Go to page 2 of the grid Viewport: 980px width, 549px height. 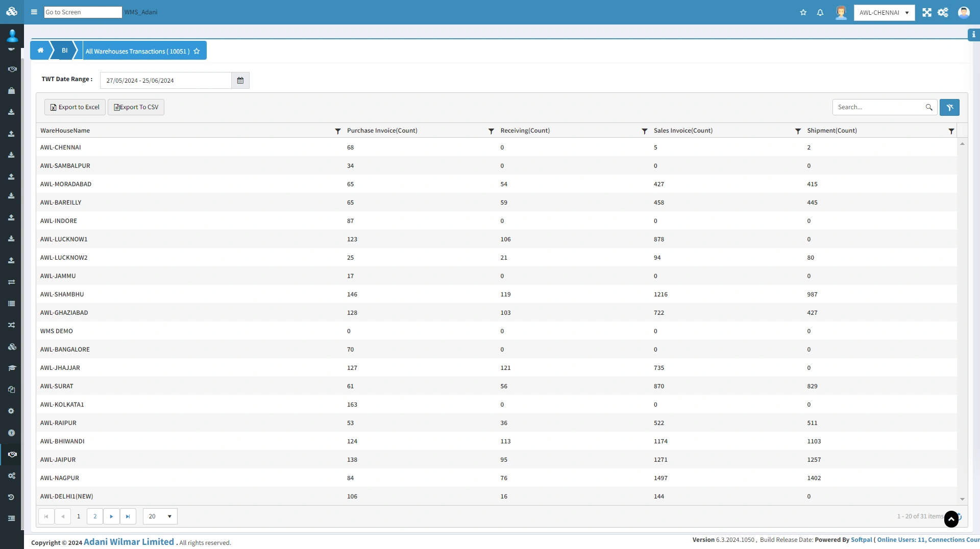pos(95,516)
